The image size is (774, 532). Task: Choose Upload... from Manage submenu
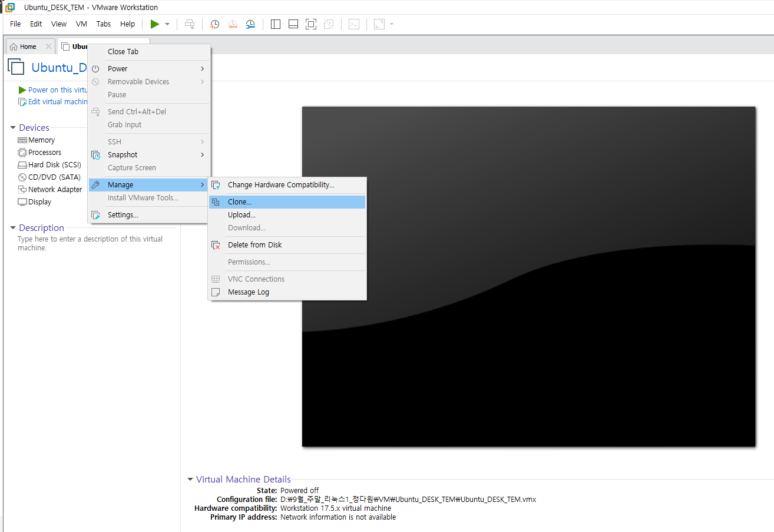[287, 215]
